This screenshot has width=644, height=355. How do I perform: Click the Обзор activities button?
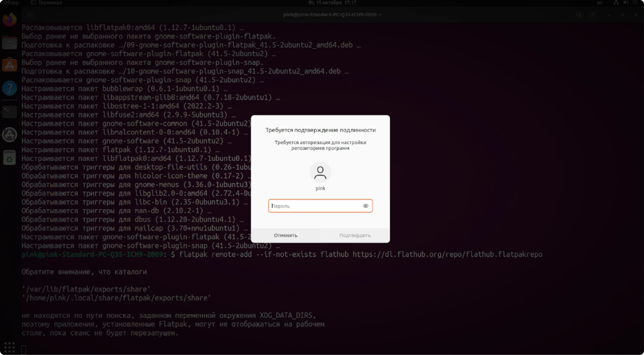11,3
